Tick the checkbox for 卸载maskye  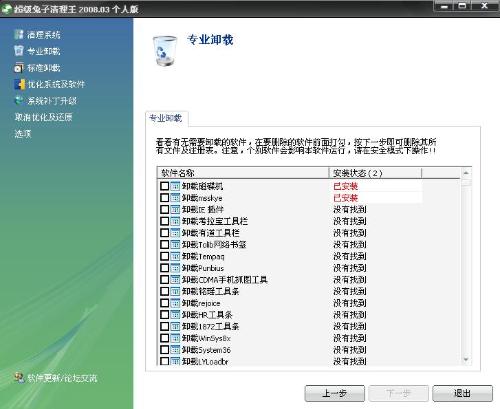[x=164, y=198]
